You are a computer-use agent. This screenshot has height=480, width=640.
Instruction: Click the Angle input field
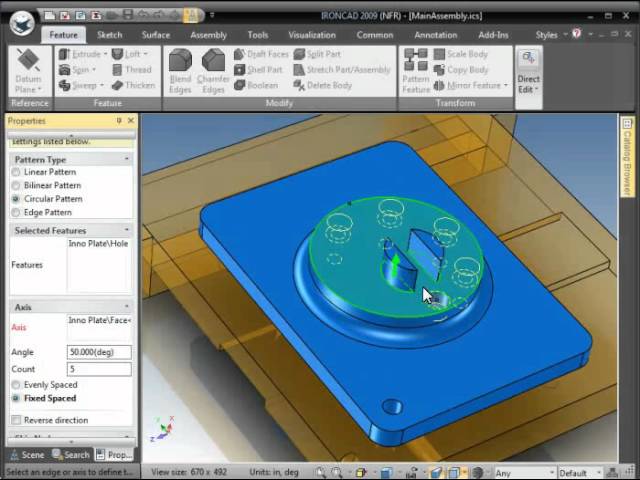pyautogui.click(x=99, y=352)
